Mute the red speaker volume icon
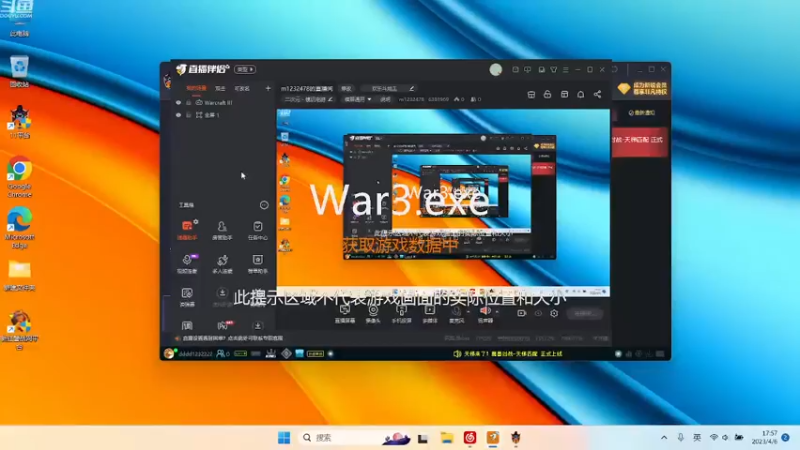The width and height of the screenshot is (800, 450). click(485, 311)
